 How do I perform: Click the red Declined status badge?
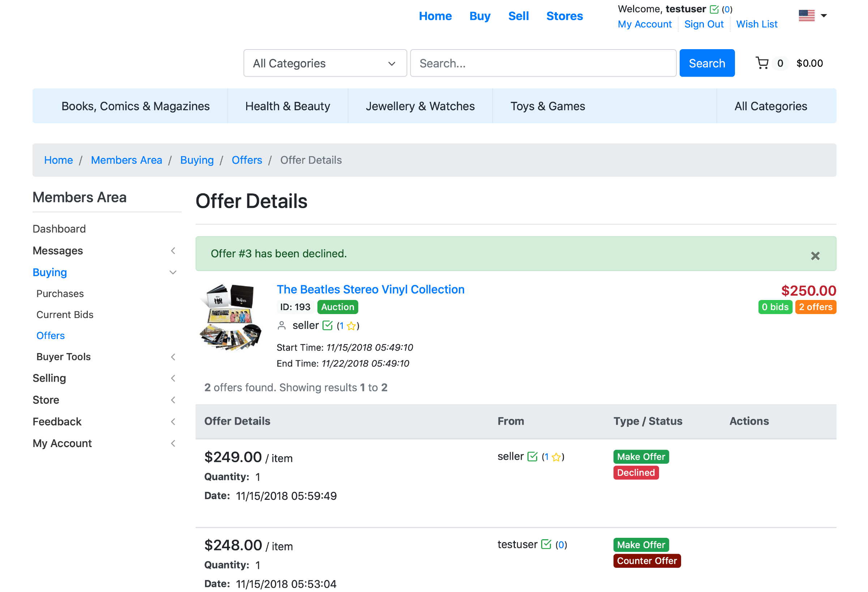(636, 472)
